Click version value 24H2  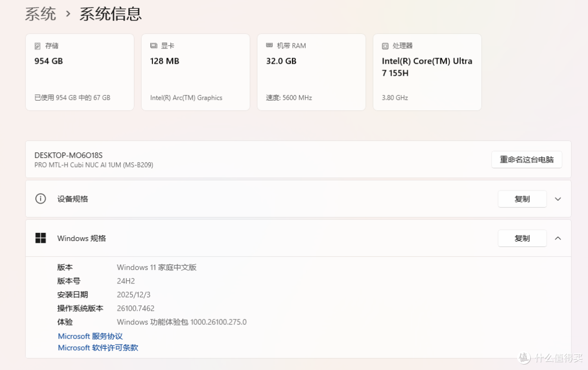click(126, 281)
